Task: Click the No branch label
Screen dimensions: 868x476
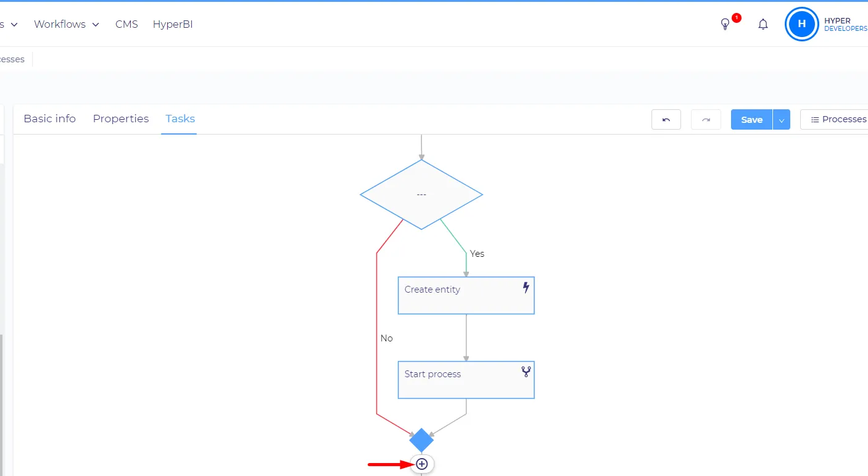Action: point(387,338)
